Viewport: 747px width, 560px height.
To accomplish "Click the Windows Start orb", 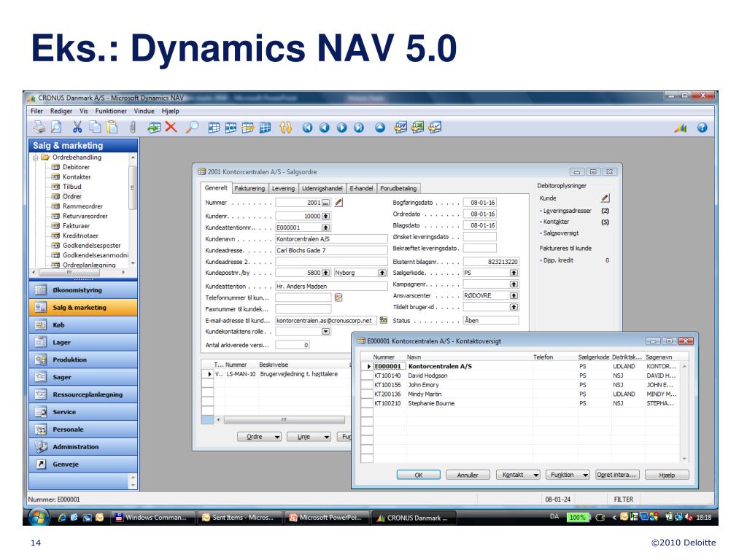I will pos(39,518).
